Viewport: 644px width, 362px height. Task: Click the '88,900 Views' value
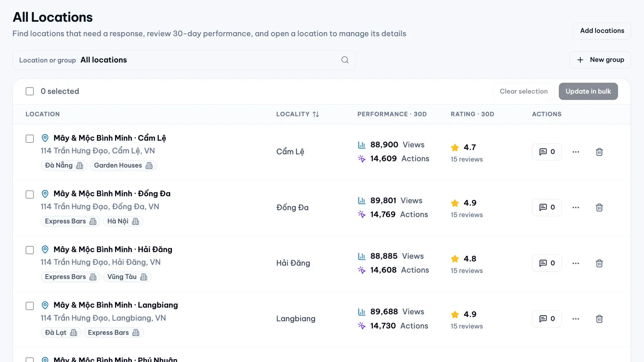tap(397, 145)
